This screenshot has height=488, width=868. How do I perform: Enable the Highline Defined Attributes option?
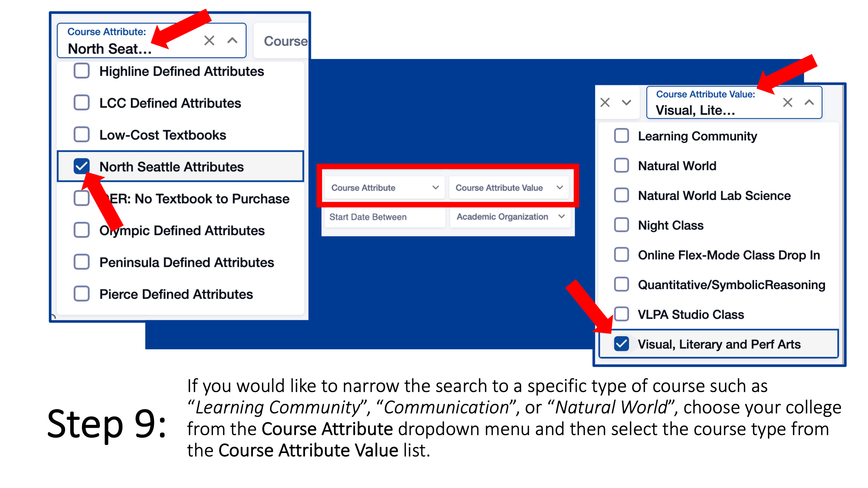point(81,71)
